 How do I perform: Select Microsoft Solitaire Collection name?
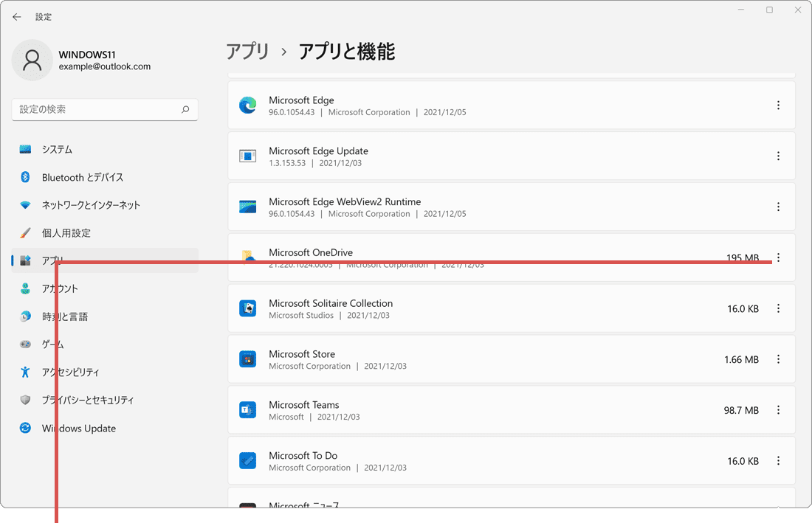331,303
